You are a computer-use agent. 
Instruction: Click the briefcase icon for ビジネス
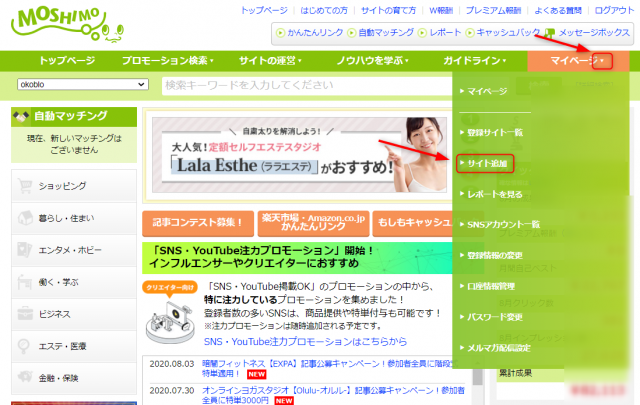pyautogui.click(x=25, y=314)
